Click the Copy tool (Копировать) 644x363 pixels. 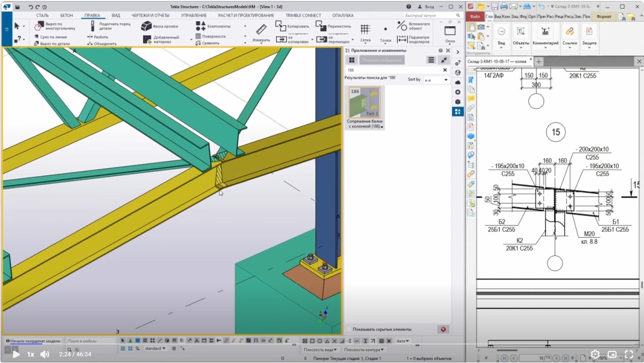pyautogui.click(x=292, y=26)
